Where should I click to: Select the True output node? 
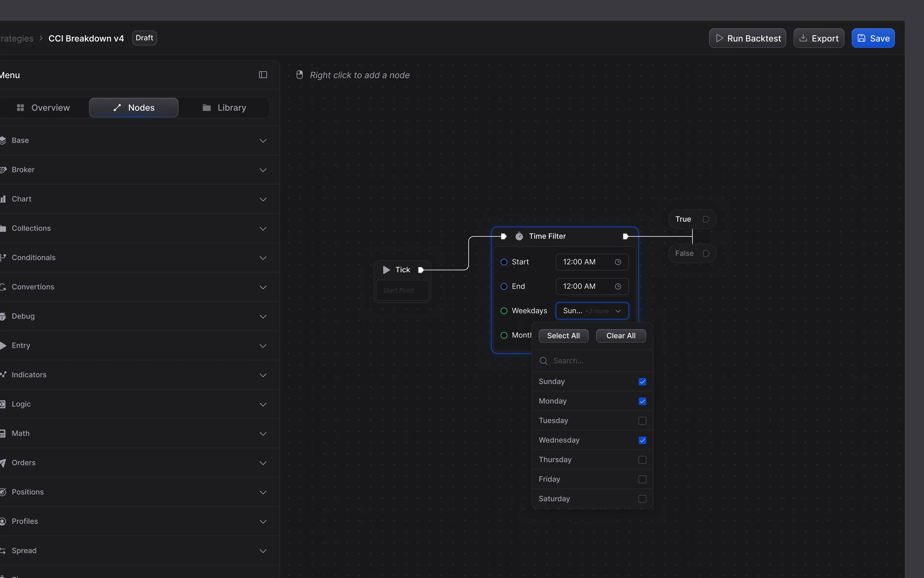pyautogui.click(x=692, y=219)
